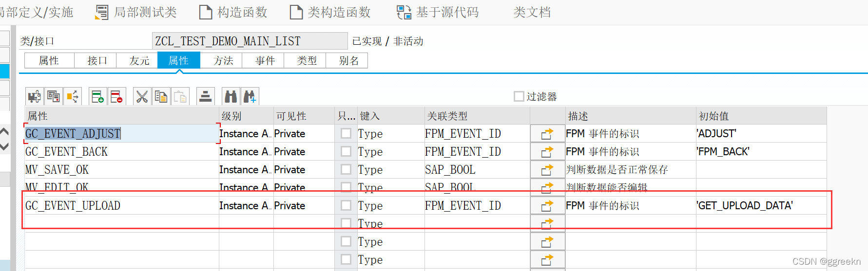868x271 pixels.
Task: Click the 描述 column header
Action: coord(631,116)
